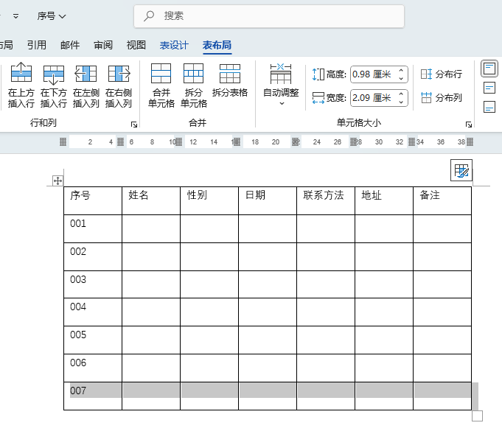Expand the 序号 document title dropdown
502x448 pixels.
coord(52,16)
